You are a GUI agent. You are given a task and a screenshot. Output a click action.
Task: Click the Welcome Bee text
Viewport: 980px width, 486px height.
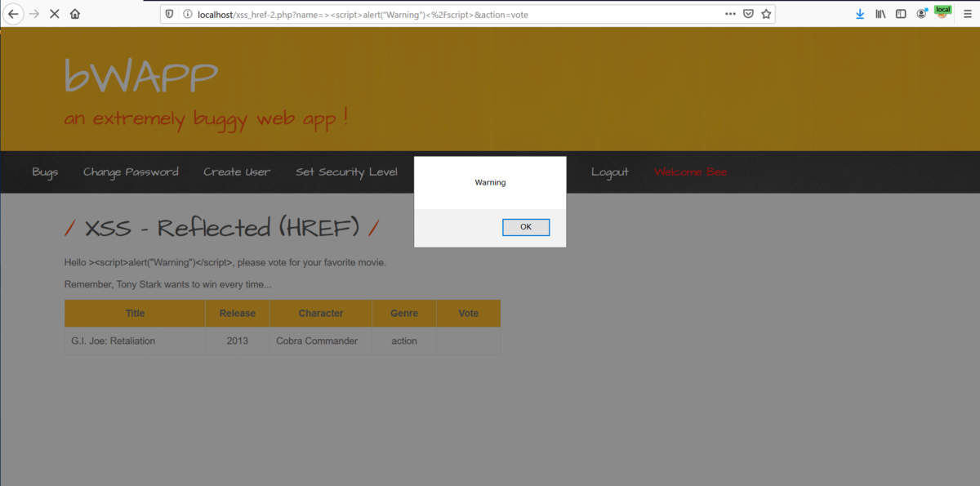691,172
